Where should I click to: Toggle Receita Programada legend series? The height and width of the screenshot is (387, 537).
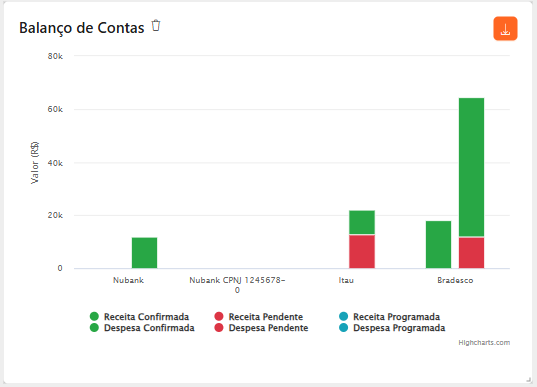point(389,316)
